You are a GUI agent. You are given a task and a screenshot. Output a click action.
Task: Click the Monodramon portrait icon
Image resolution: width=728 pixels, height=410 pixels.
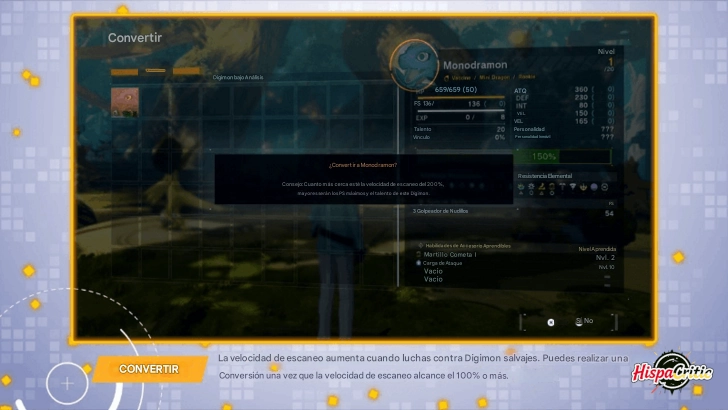click(x=413, y=65)
